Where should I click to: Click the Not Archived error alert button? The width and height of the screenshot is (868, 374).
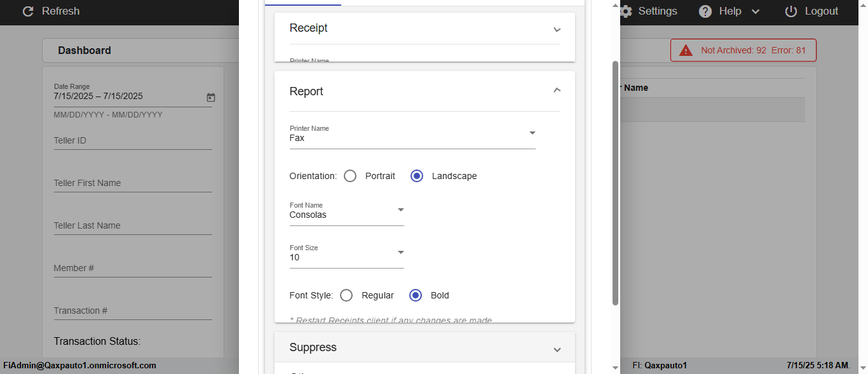pos(743,50)
